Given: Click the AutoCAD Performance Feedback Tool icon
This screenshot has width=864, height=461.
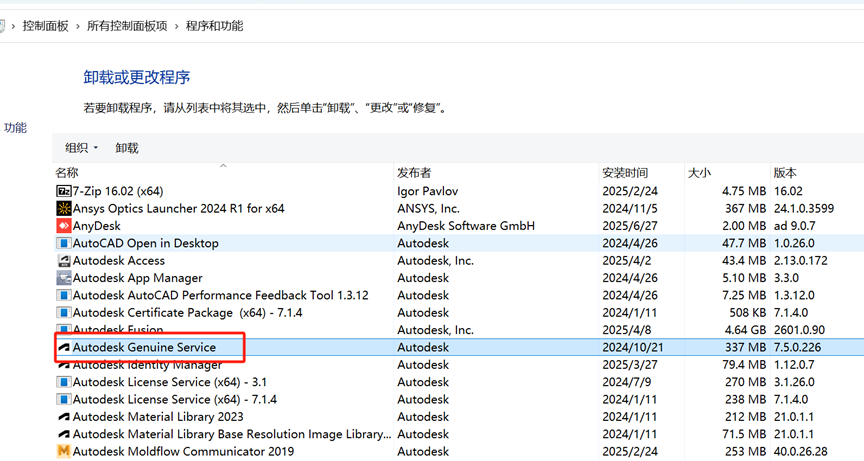Looking at the screenshot, I should 64,295.
